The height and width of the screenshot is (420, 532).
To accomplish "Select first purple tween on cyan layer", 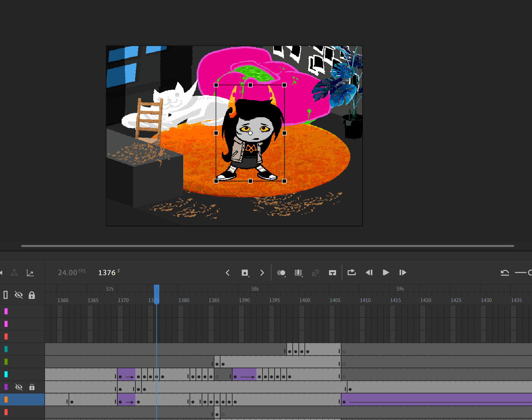I will coord(126,374).
